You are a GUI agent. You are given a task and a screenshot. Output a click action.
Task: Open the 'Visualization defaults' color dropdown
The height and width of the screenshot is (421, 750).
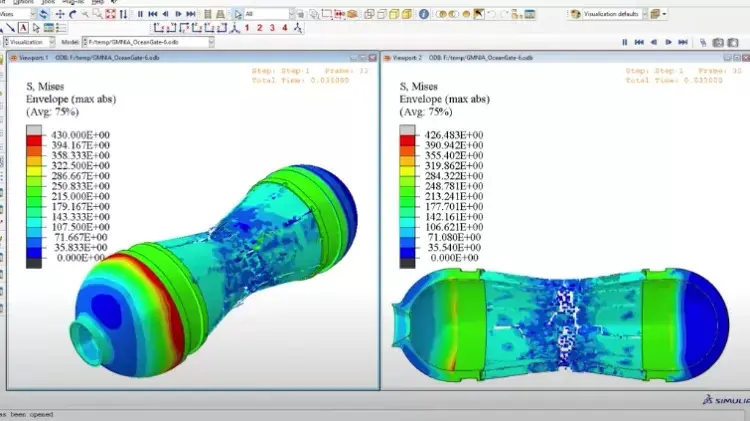click(614, 14)
